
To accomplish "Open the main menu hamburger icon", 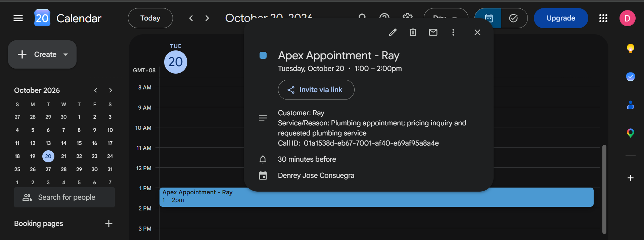I will [x=18, y=18].
